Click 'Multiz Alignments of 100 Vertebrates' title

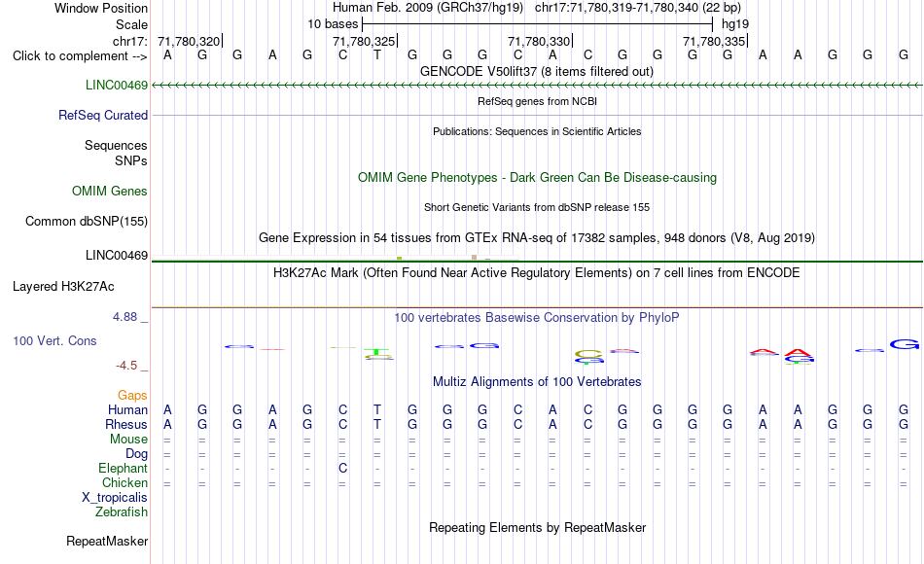click(x=537, y=382)
